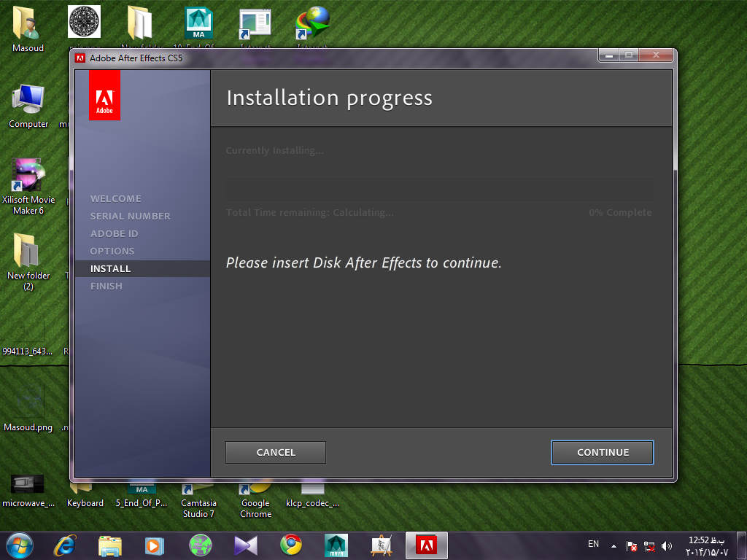747x560 pixels.
Task: Open the klcp_codec_... desktop file
Action: coord(312,496)
